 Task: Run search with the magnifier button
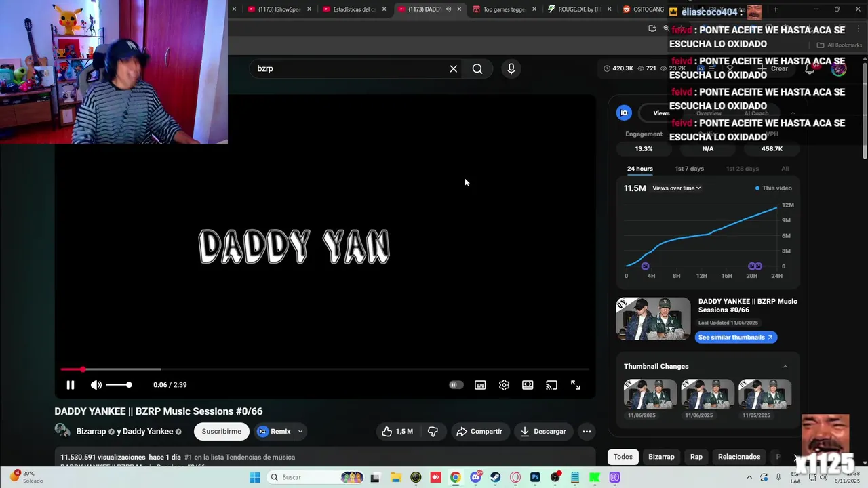click(x=477, y=68)
